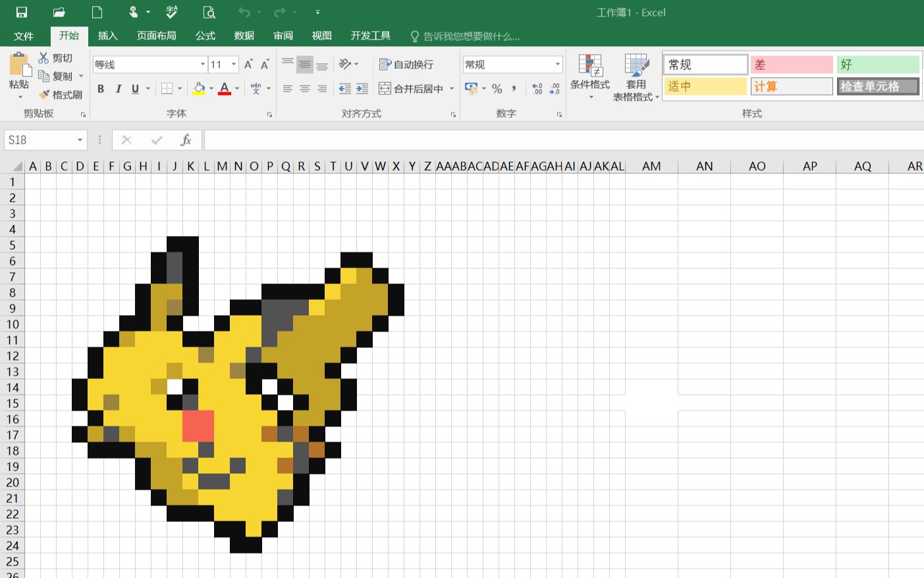Toggle Underline formatting
This screenshot has height=578, width=924.
pos(135,88)
